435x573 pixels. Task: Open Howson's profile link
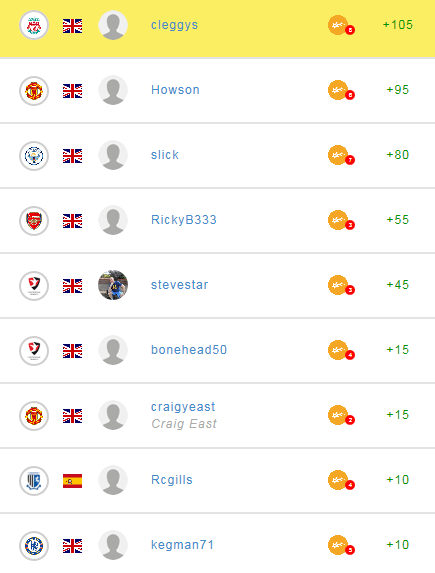175,90
